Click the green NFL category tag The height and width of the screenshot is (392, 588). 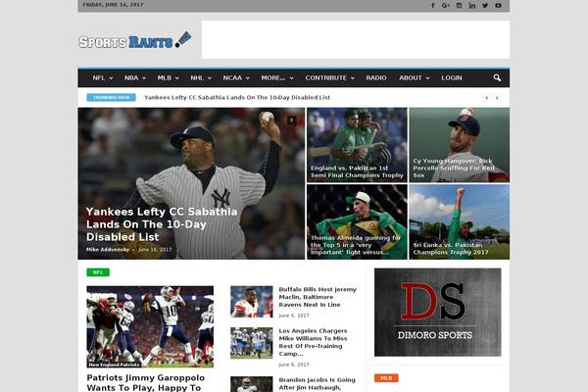coord(98,272)
